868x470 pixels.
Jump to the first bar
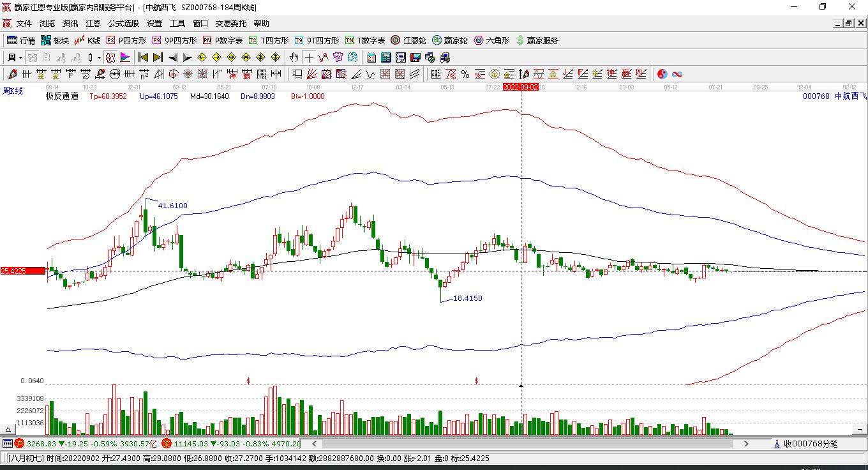[144, 57]
